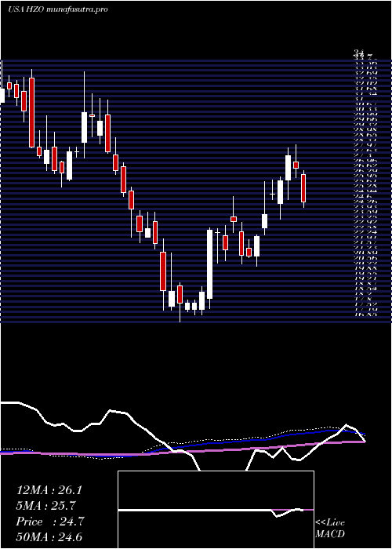392x549 pixels.
Task: Click the '34' top price axis label
Action: 358,53
